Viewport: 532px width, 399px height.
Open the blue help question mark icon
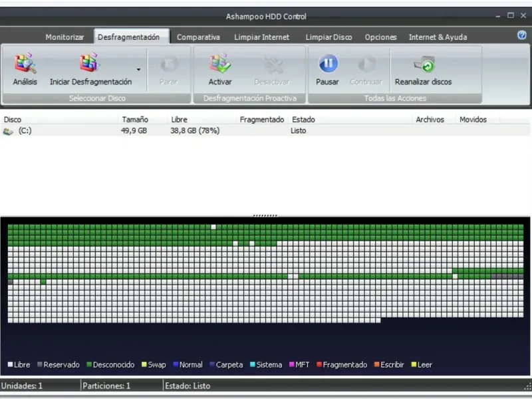522,35
